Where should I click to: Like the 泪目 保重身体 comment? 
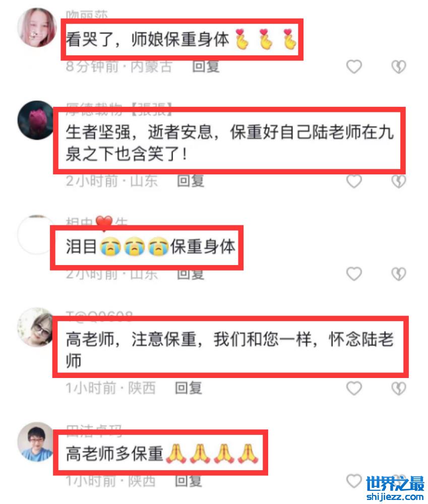[354, 274]
